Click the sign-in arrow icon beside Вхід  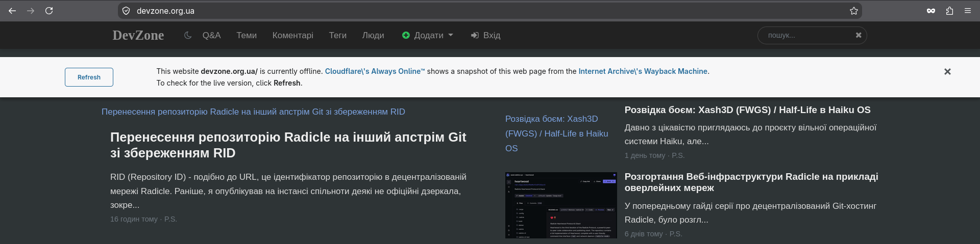pos(475,35)
